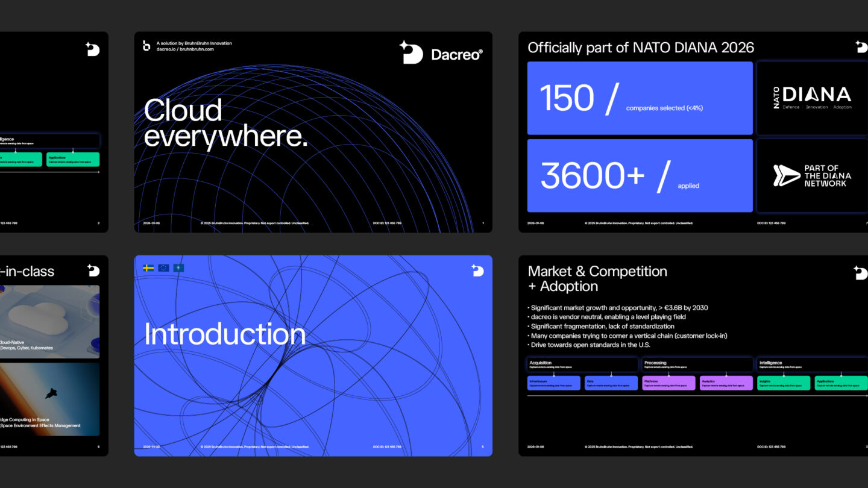The width and height of the screenshot is (868, 488).
Task: Click the Dacreo logo on the Cloud everywhere slide
Action: click(441, 52)
